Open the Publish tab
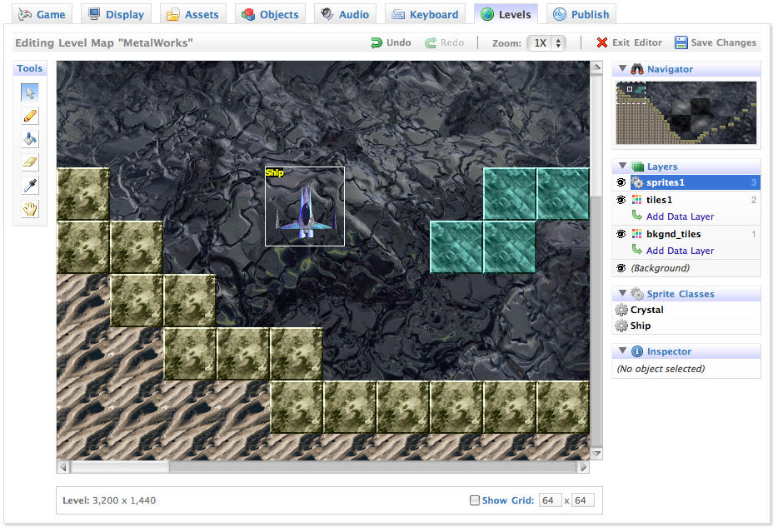The width and height of the screenshot is (778, 532). 581,14
